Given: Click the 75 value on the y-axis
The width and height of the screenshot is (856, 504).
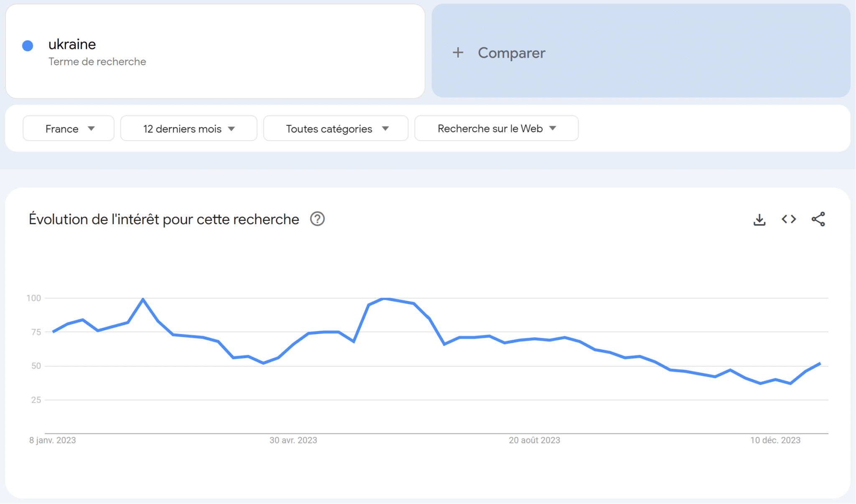Looking at the screenshot, I should click(36, 332).
